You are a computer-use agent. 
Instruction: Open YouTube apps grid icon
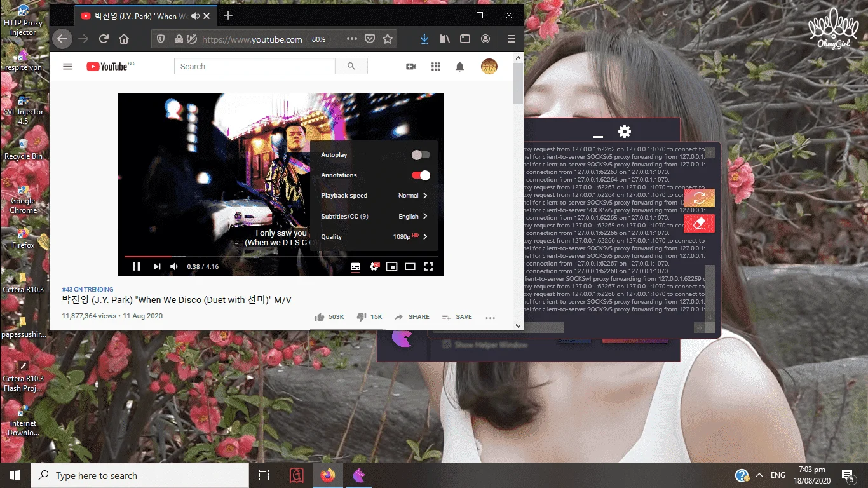[x=435, y=66]
